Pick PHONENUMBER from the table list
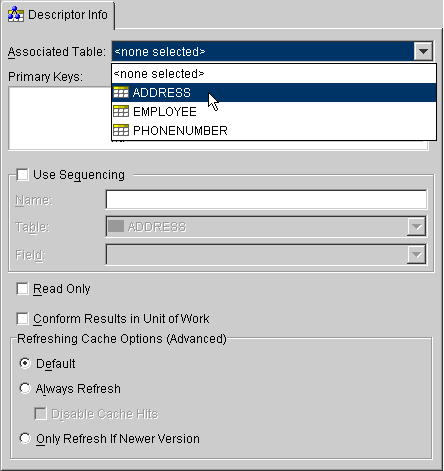 (x=274, y=130)
